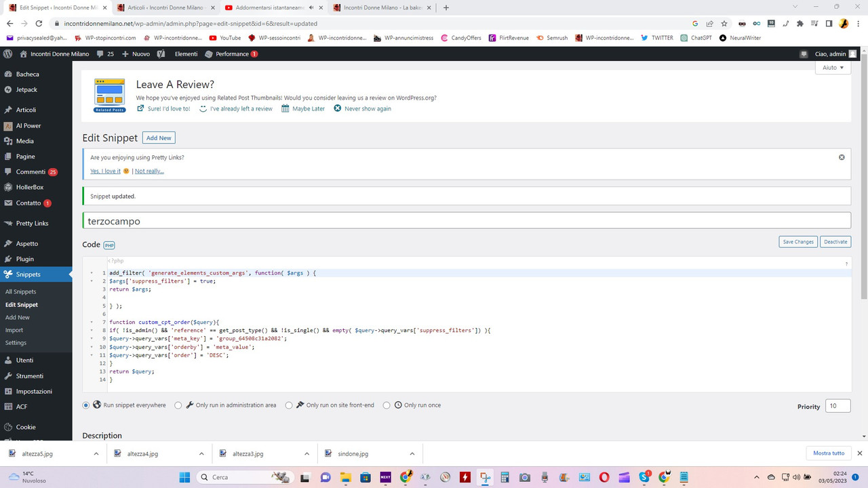The height and width of the screenshot is (488, 868).
Task: Open the Add New snippet submenu link
Action: click(x=18, y=317)
